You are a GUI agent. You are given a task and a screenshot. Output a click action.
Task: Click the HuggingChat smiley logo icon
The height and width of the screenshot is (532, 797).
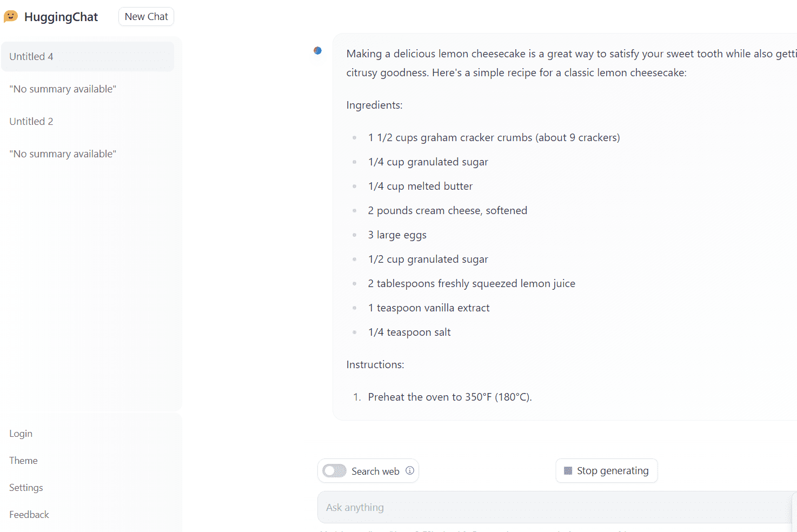(x=11, y=17)
